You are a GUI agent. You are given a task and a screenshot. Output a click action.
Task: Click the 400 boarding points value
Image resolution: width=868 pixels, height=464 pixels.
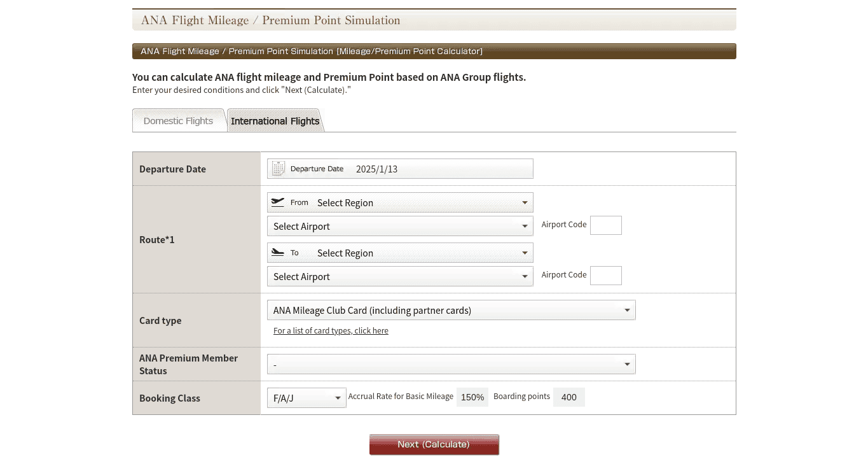tap(569, 397)
